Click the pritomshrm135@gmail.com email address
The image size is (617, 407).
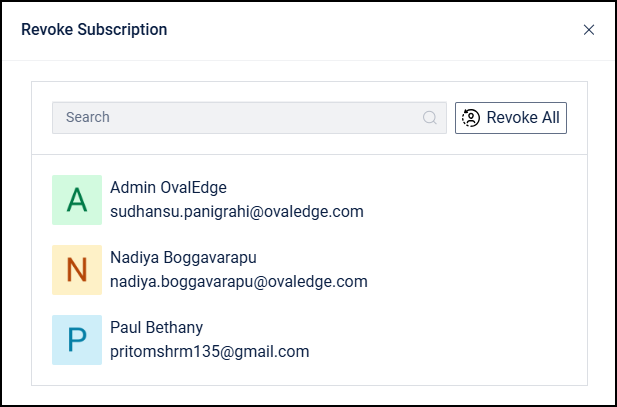[x=209, y=351]
